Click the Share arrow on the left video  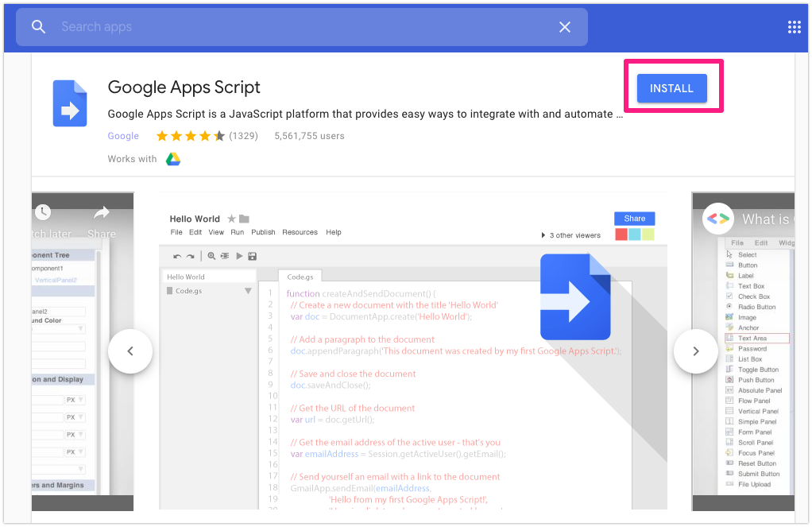click(101, 213)
